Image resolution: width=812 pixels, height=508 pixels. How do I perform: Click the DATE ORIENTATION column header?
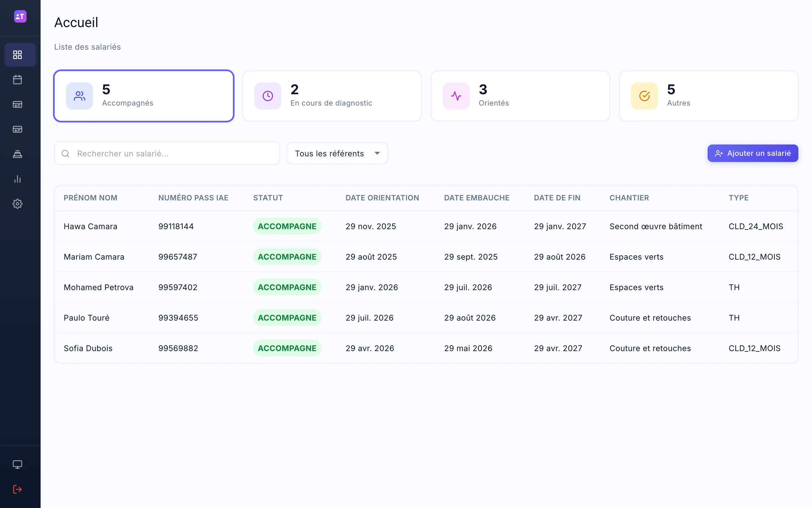[x=382, y=198]
